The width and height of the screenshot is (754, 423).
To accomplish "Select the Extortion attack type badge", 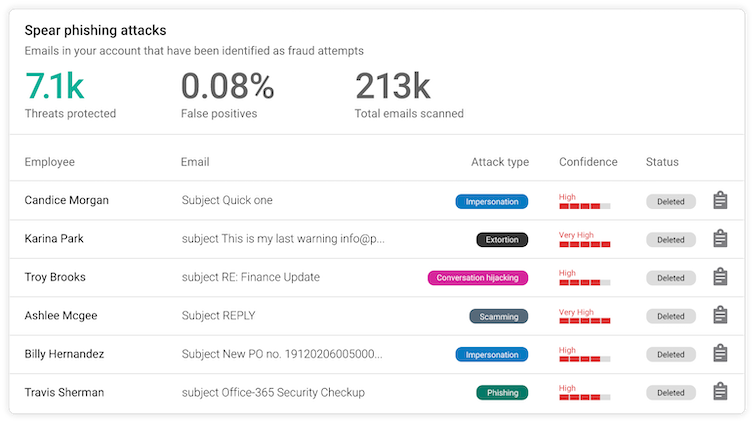I will pos(502,239).
